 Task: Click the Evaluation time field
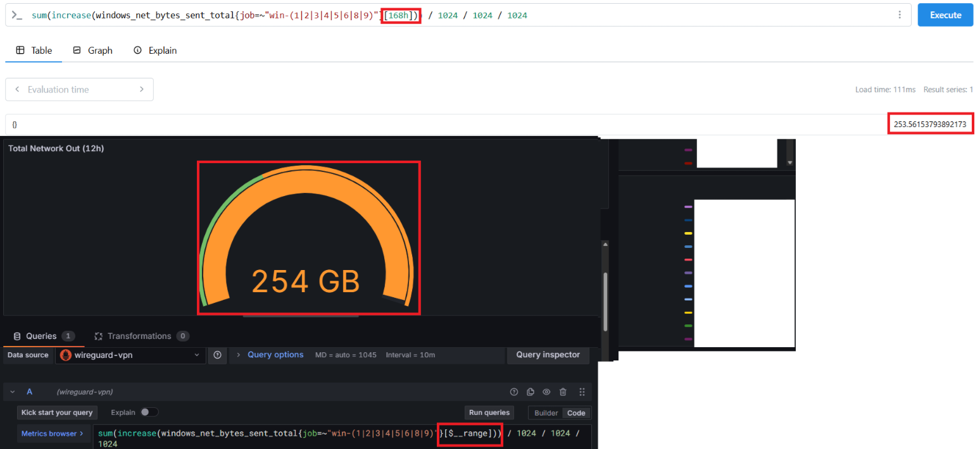pyautogui.click(x=79, y=90)
